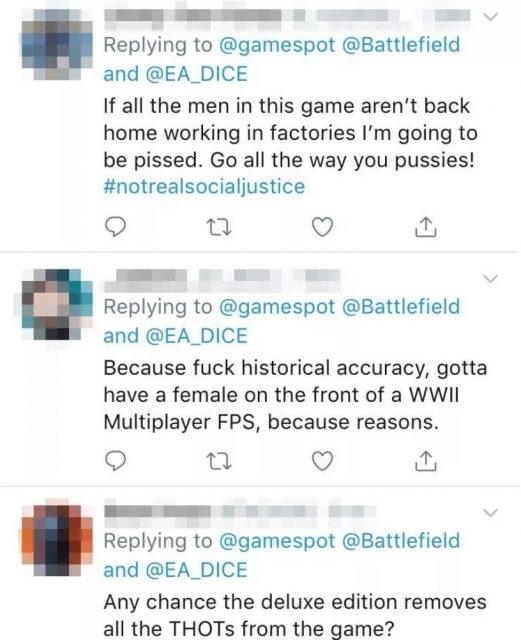The height and width of the screenshot is (640, 521).
Task: Share the historical accuracy tweet
Action: [426, 462]
